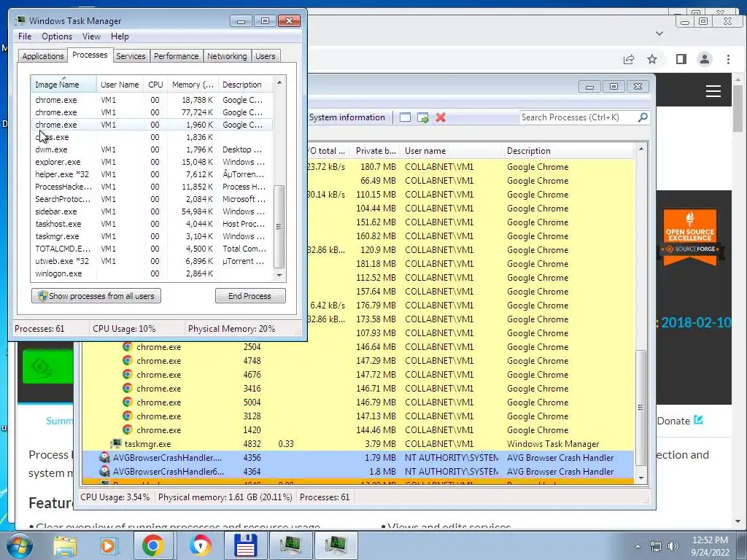Open the File menu in Task Manager
747x560 pixels.
pyautogui.click(x=25, y=36)
